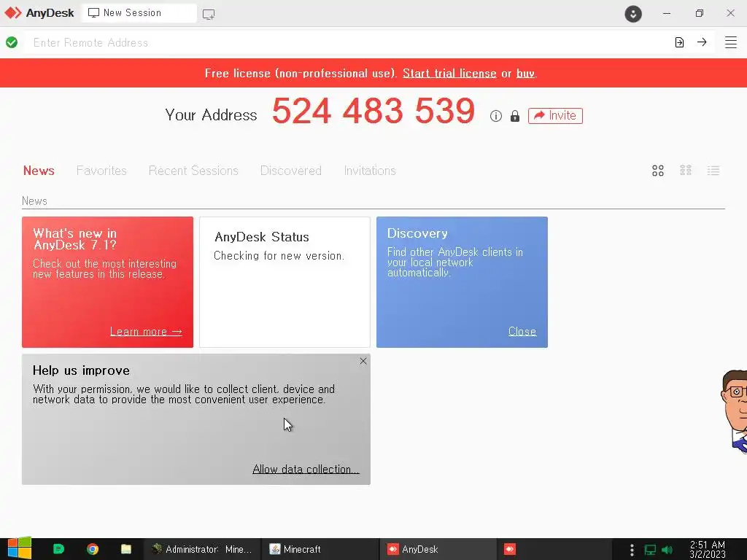Open the green chat app in taskbar
The width and height of the screenshot is (747, 560).
(58, 549)
